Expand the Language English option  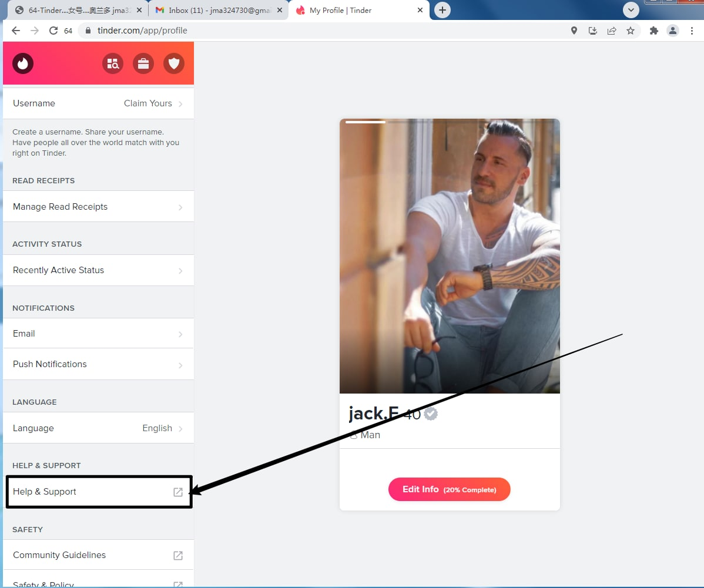click(98, 428)
